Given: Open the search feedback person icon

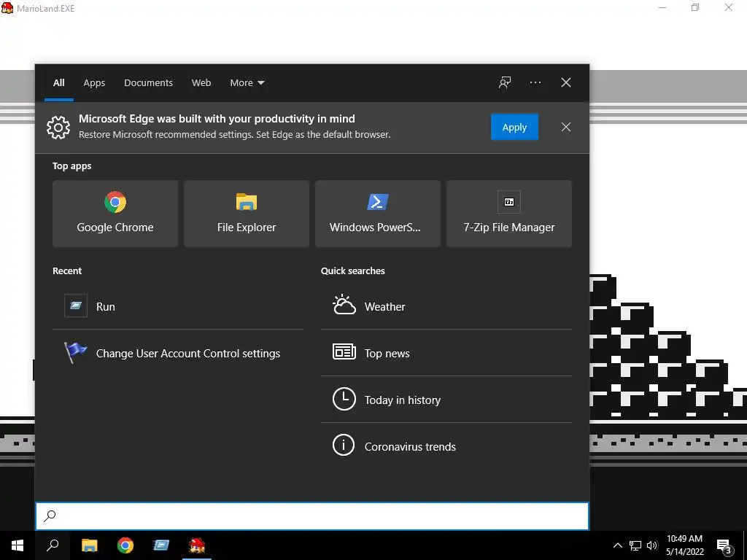Looking at the screenshot, I should pyautogui.click(x=505, y=82).
